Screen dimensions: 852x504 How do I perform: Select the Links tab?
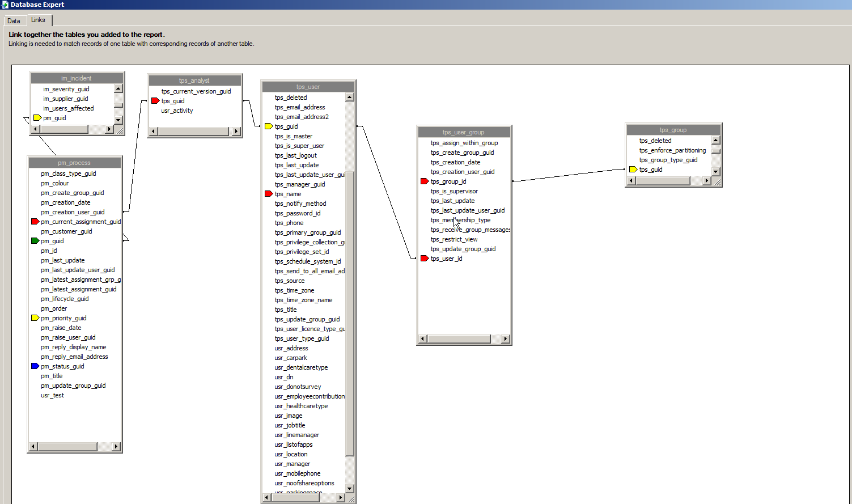pyautogui.click(x=38, y=20)
